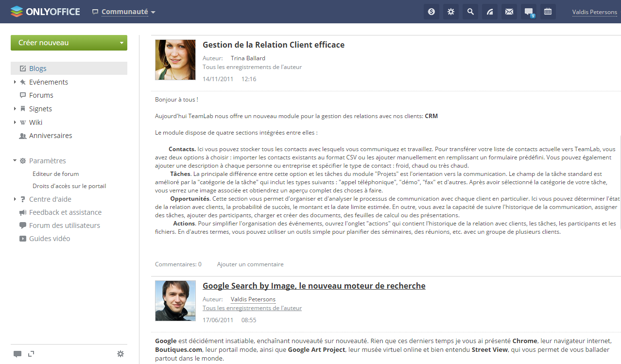Open the Google Search by Image post title
Screen dimensions: 621x364
tap(313, 286)
